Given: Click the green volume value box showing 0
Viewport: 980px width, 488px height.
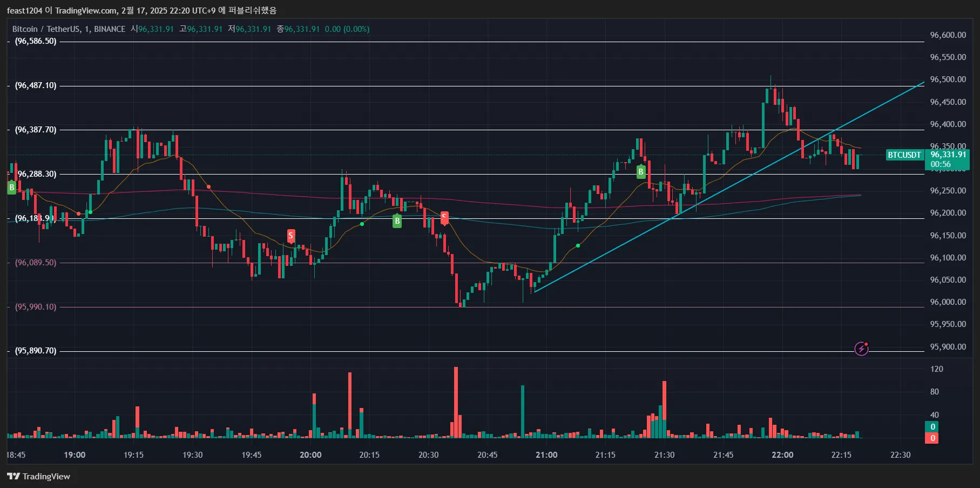Looking at the screenshot, I should (932, 427).
